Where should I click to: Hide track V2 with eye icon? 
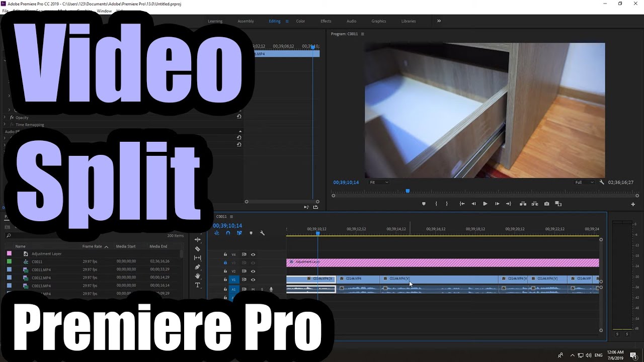tap(253, 271)
